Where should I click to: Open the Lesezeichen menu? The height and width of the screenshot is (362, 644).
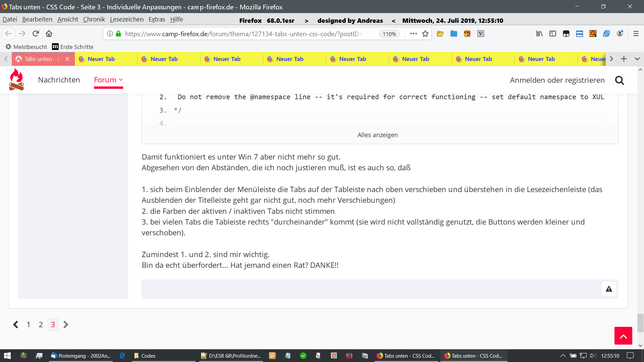click(126, 19)
